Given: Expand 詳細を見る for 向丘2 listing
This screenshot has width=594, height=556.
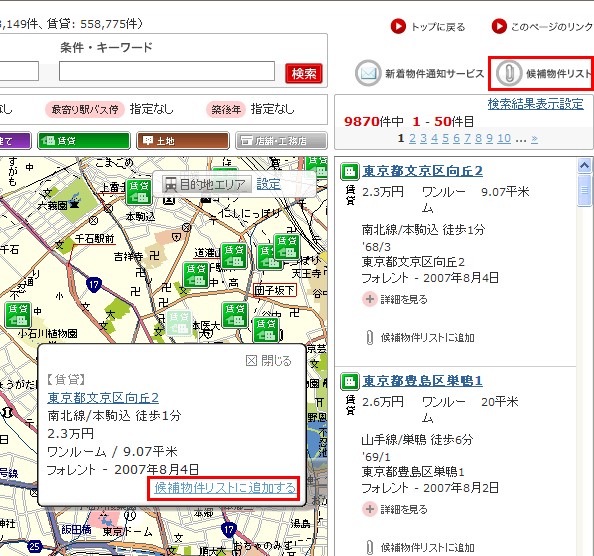Looking at the screenshot, I should [395, 299].
